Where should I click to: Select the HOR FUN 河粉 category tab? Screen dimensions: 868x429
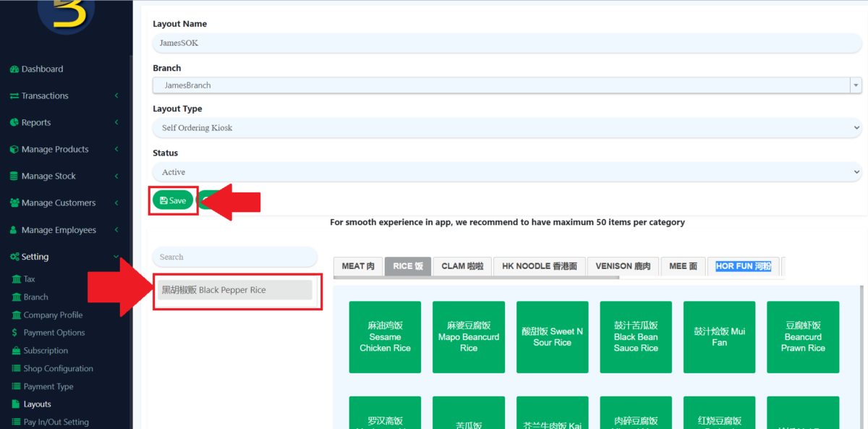743,266
